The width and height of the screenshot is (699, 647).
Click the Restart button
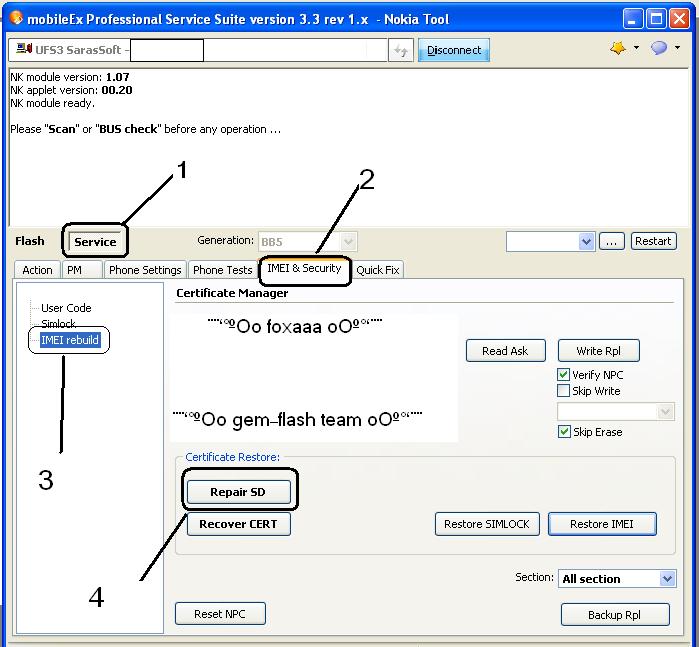coord(653,241)
